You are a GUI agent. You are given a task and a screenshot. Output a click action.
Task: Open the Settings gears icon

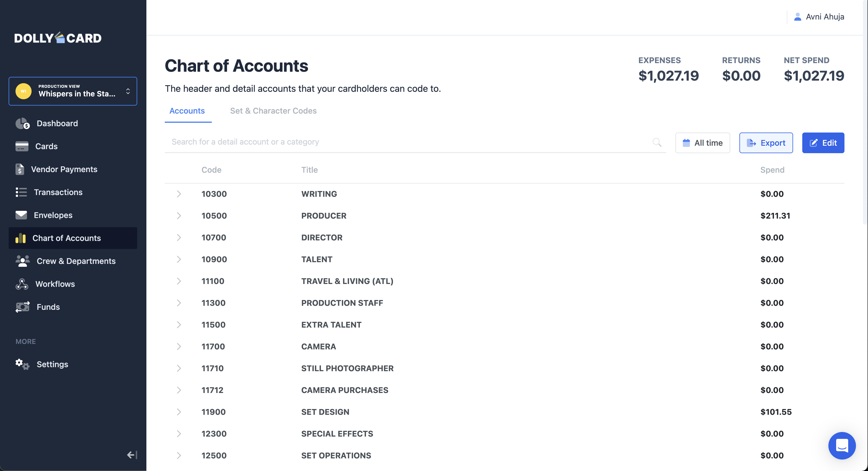(x=22, y=364)
